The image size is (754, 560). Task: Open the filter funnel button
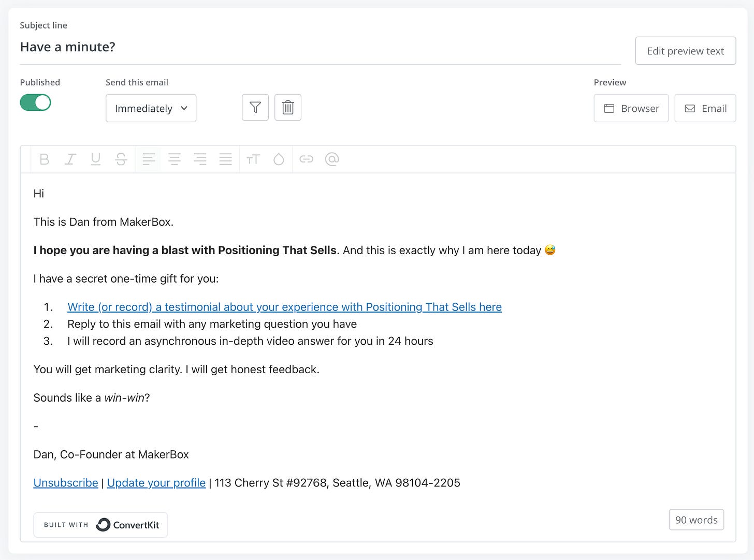(255, 108)
